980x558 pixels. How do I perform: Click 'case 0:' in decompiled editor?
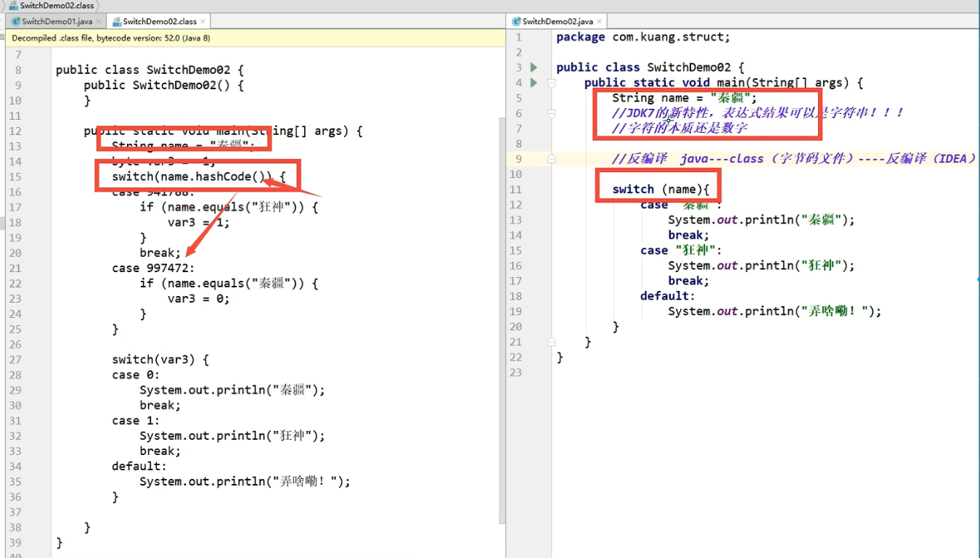136,375
